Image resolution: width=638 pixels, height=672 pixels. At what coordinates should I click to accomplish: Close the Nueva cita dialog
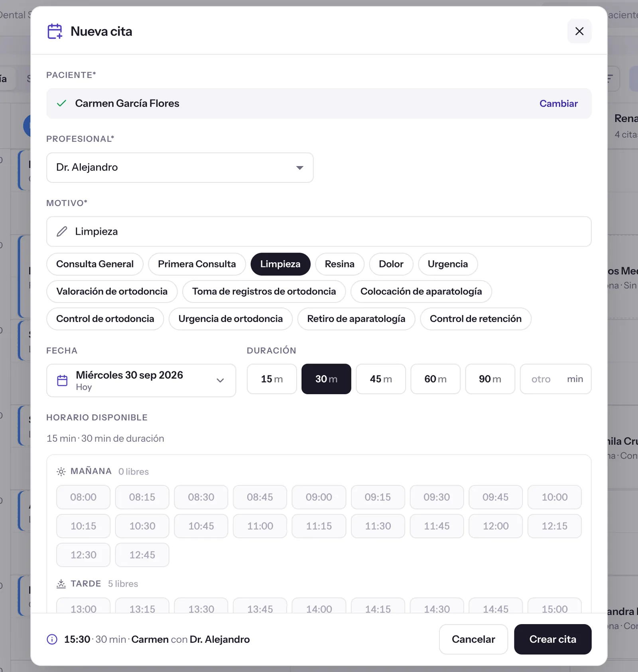(x=579, y=31)
